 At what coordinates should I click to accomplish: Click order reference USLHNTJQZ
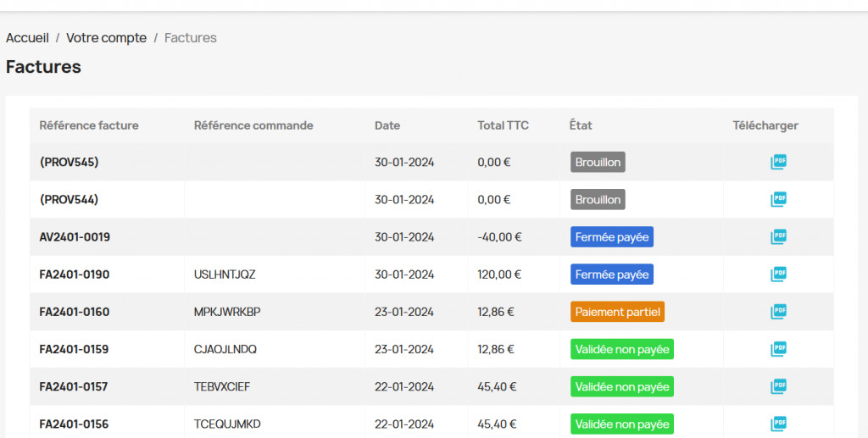225,274
